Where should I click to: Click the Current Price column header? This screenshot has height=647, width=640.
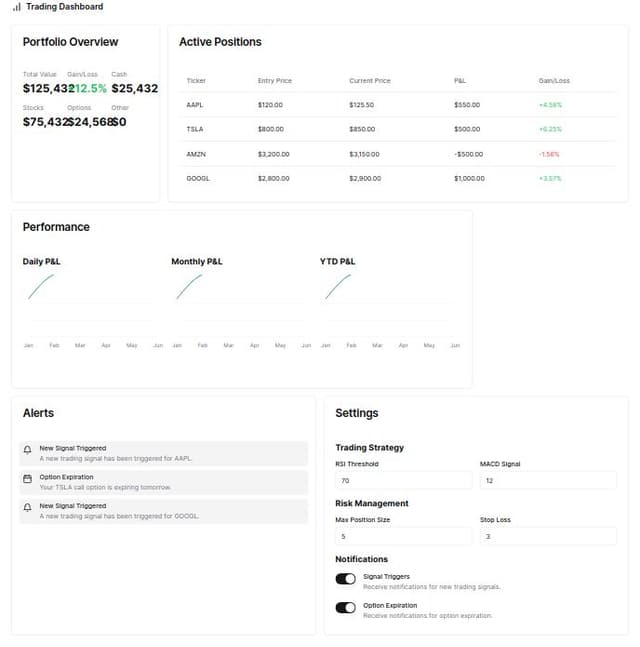click(x=370, y=80)
